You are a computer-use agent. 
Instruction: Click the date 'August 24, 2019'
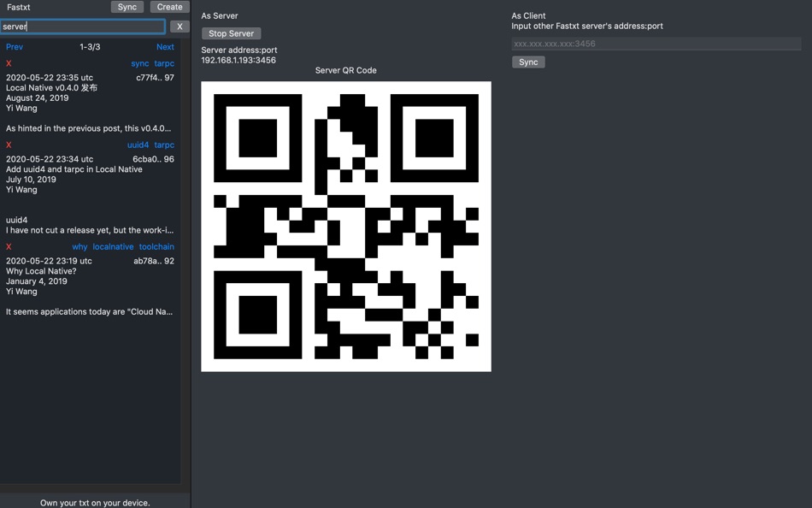pyautogui.click(x=37, y=98)
